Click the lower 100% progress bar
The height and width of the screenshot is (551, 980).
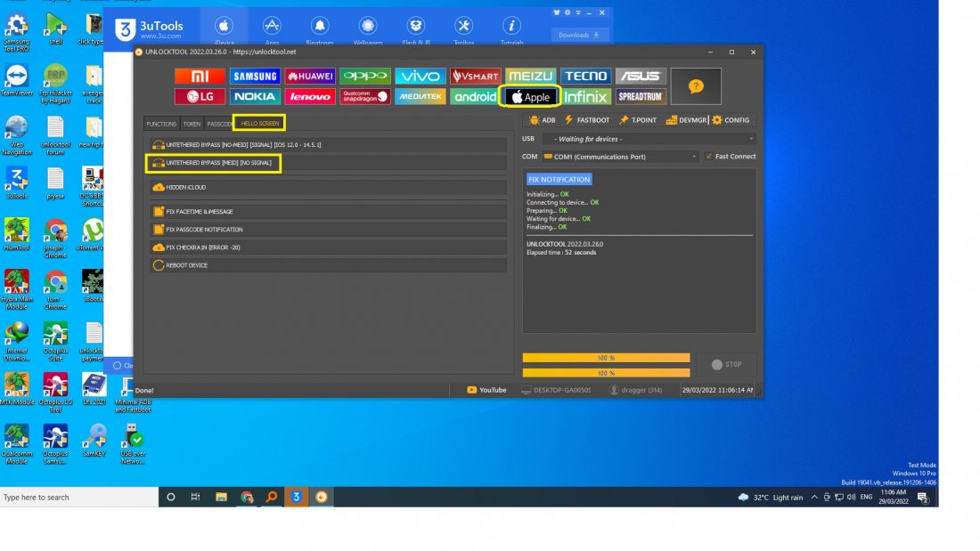pos(606,373)
